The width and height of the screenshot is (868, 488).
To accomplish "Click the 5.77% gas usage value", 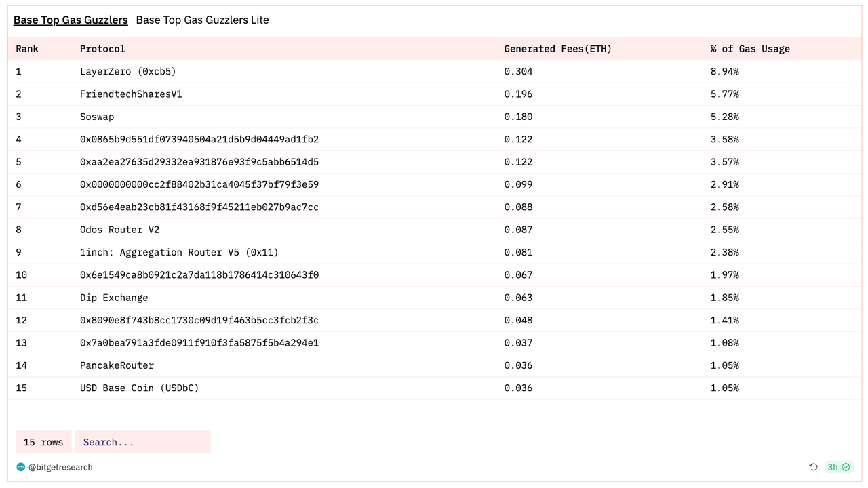I will (x=725, y=94).
